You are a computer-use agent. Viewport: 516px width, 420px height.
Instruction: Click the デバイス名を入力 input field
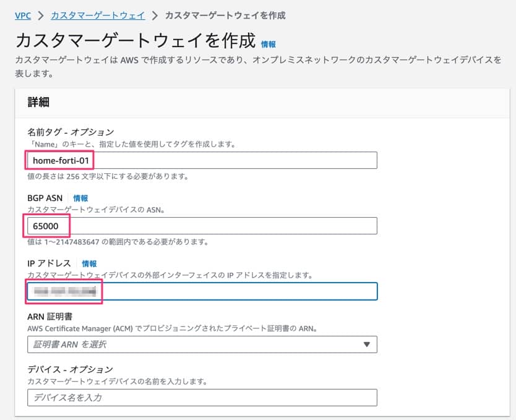[202, 398]
